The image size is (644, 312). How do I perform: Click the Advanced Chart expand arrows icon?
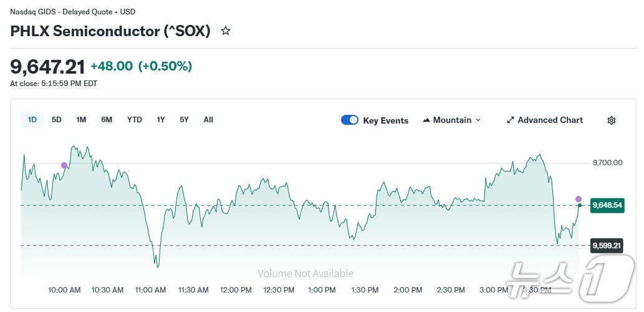click(510, 120)
